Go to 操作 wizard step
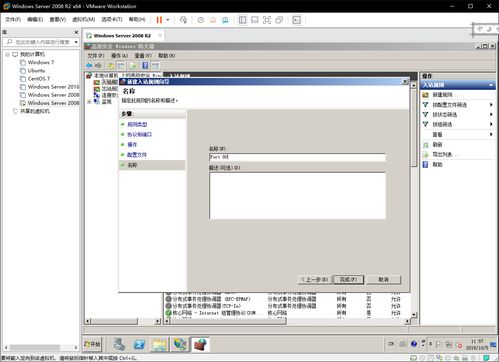 click(x=132, y=144)
